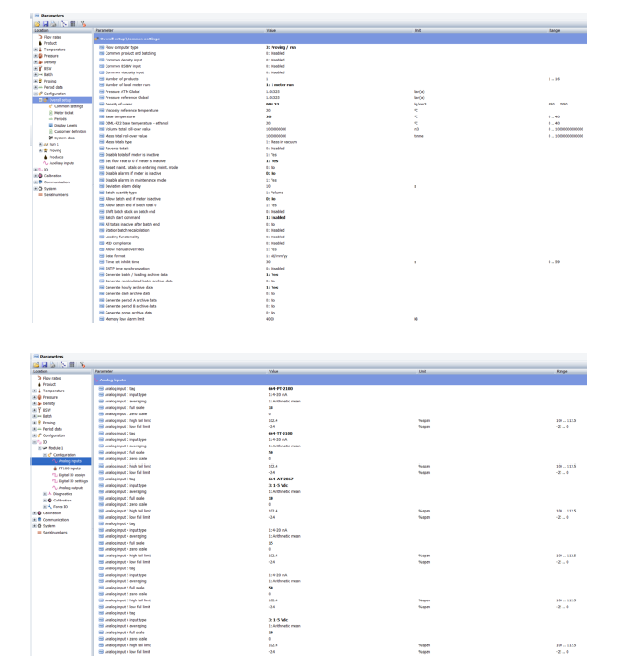Expand Temperature node in the top window tree
633x672 pixels.
point(36,50)
